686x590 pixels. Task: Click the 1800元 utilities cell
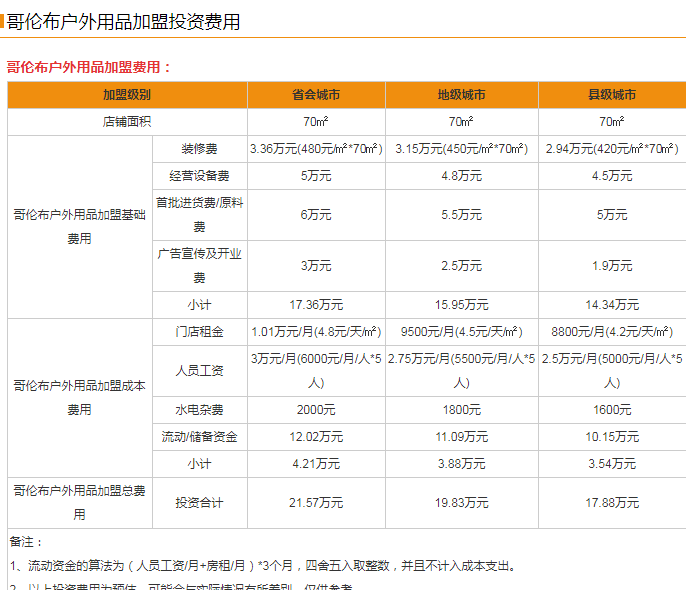coord(462,410)
